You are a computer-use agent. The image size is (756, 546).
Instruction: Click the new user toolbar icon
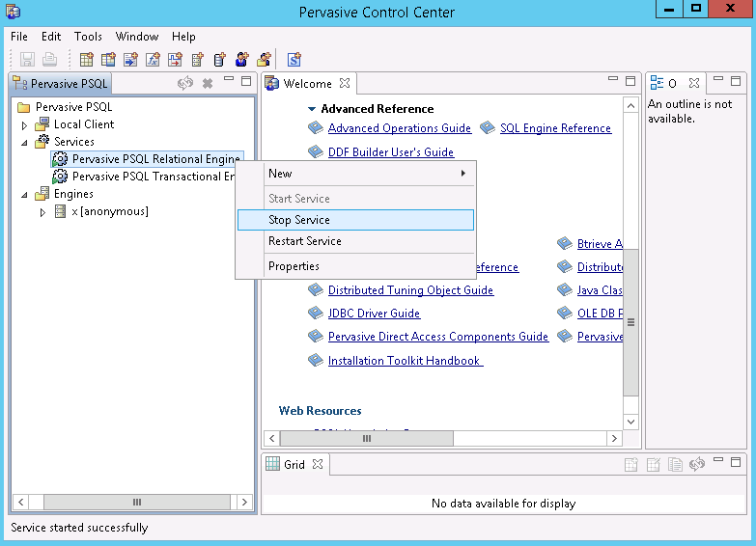241,60
